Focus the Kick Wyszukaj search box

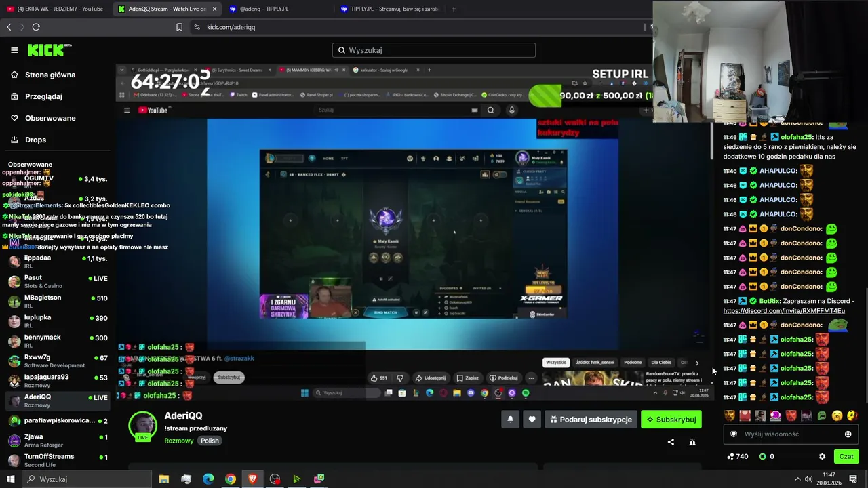(x=434, y=50)
